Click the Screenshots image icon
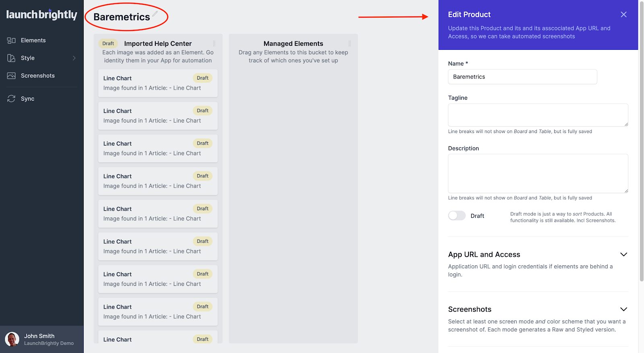Viewport: 644px width, 353px height. coord(11,76)
